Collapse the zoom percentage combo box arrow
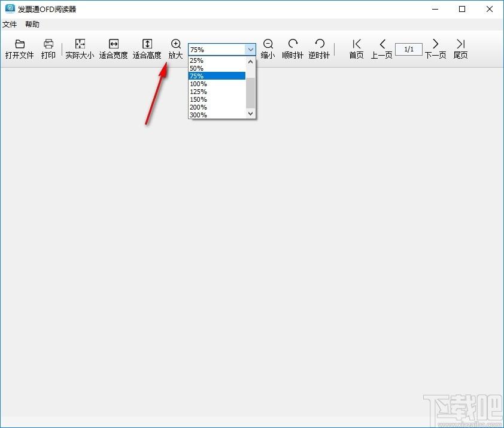Viewport: 504px width, 428px height. pos(250,50)
